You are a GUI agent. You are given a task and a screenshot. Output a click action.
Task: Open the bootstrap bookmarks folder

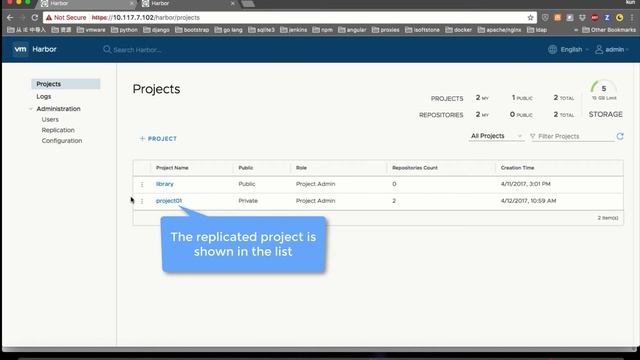click(192, 30)
